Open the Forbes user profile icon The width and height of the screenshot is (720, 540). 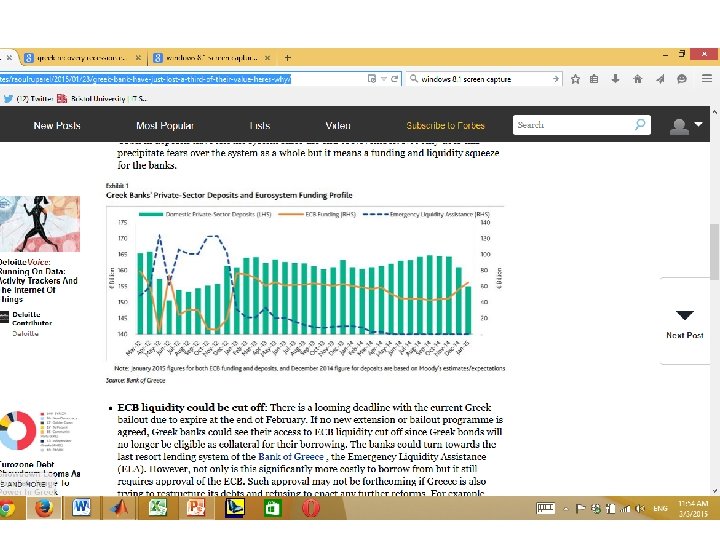(679, 126)
